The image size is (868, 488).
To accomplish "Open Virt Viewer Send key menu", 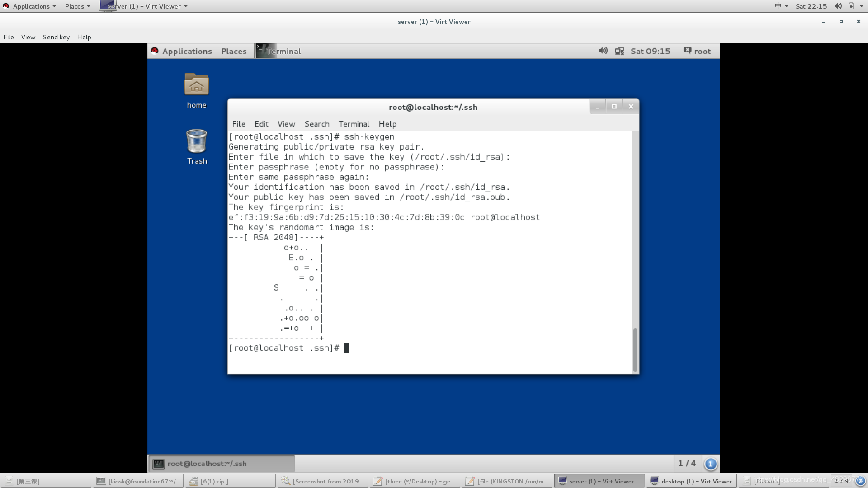I will tap(56, 37).
